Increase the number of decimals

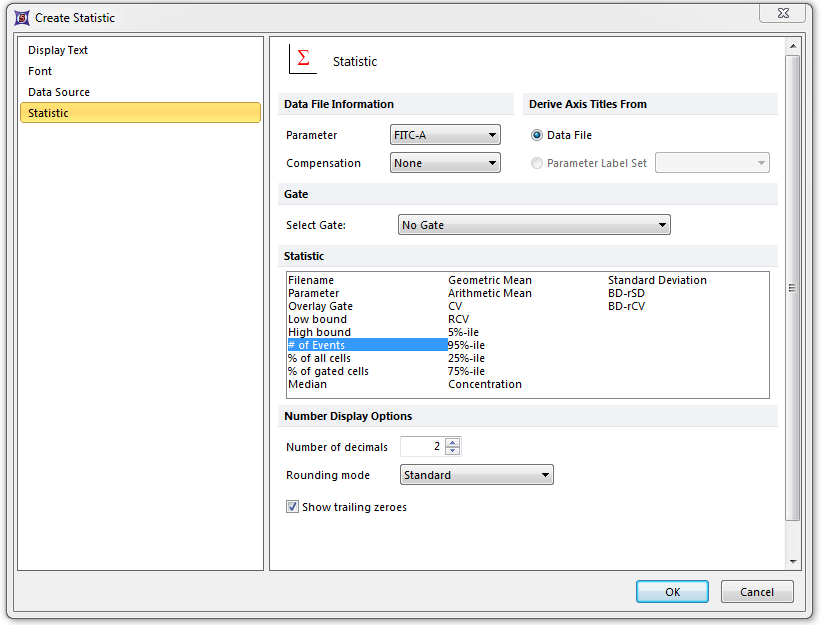453,442
